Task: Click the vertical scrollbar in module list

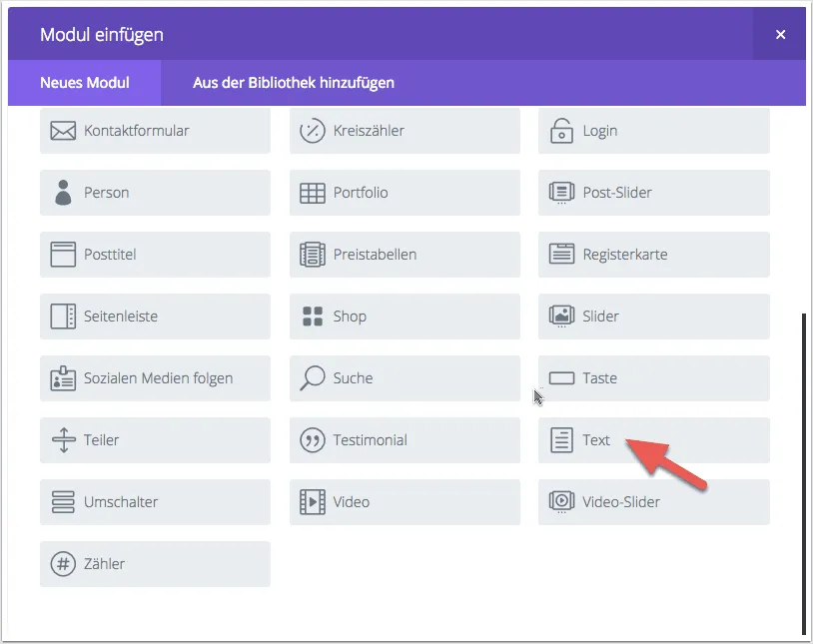Action: [x=804, y=474]
